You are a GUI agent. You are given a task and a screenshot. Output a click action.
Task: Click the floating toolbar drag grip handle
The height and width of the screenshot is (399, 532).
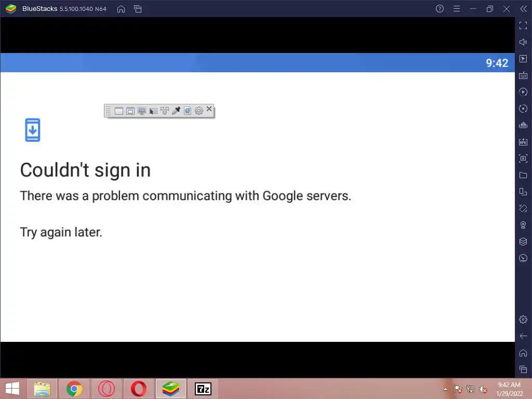pos(108,111)
